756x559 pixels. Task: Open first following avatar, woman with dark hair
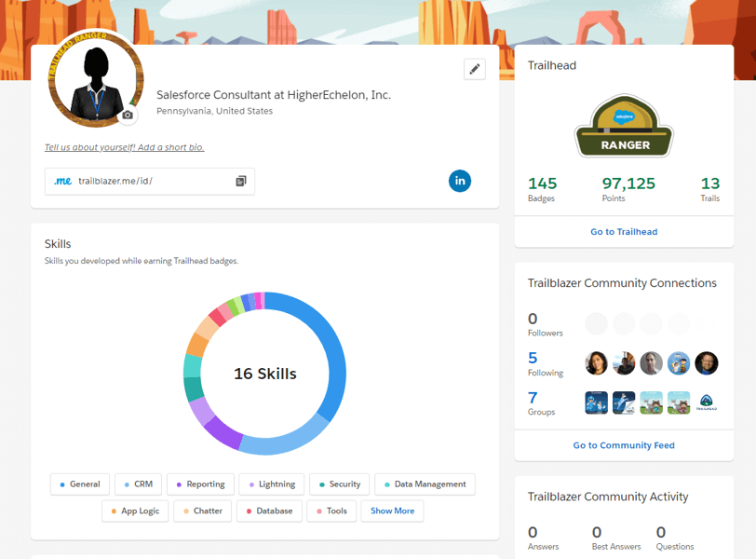596,363
